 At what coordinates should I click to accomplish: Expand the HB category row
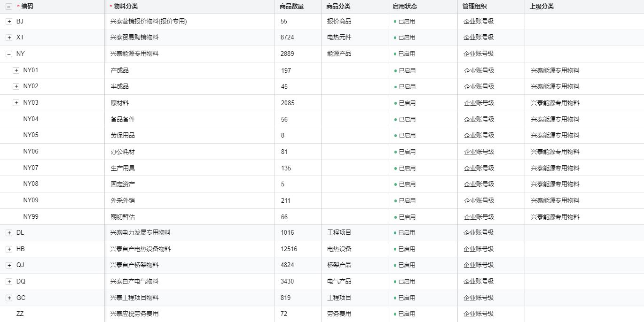(9, 249)
